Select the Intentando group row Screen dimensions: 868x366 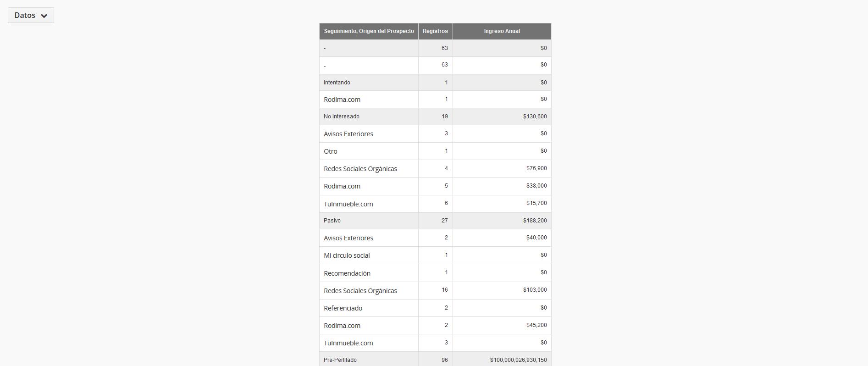337,83
